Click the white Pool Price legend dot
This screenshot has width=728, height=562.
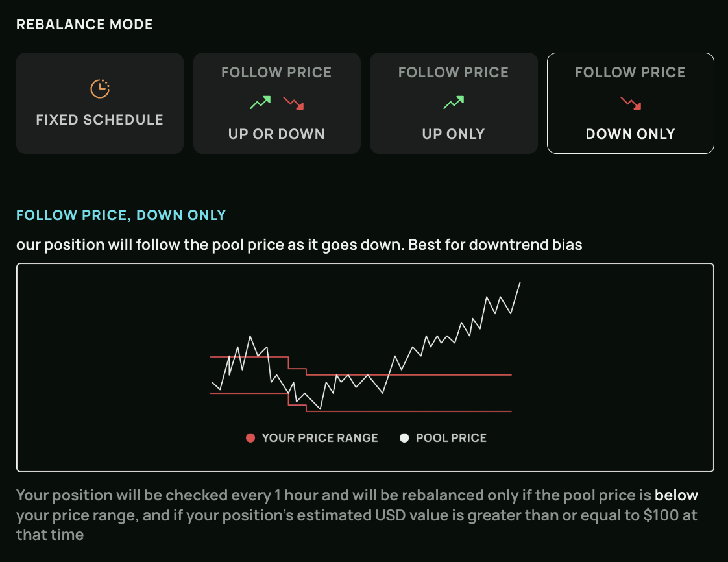(x=404, y=438)
